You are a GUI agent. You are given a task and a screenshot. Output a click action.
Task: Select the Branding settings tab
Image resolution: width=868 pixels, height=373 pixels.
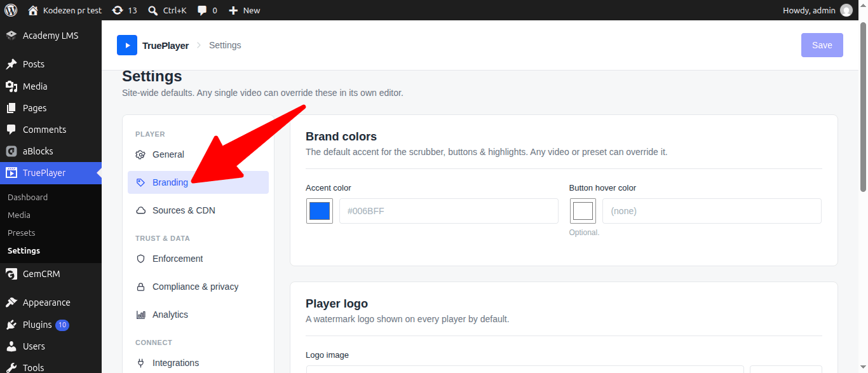198,182
